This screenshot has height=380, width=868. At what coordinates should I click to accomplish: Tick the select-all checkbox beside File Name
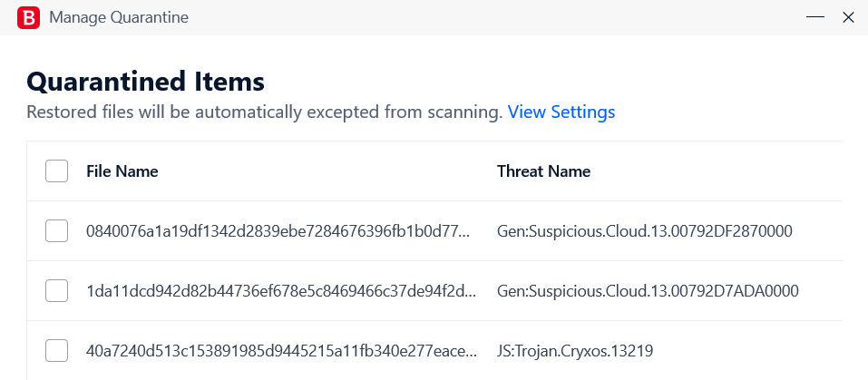tap(56, 171)
